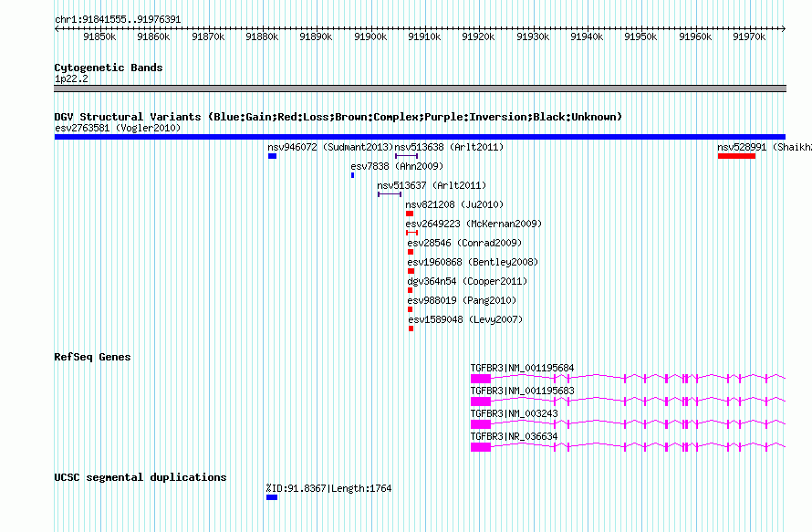Viewport: 812px width, 532px height.
Task: Open the DGV Structural Variants track title
Action: (338, 117)
